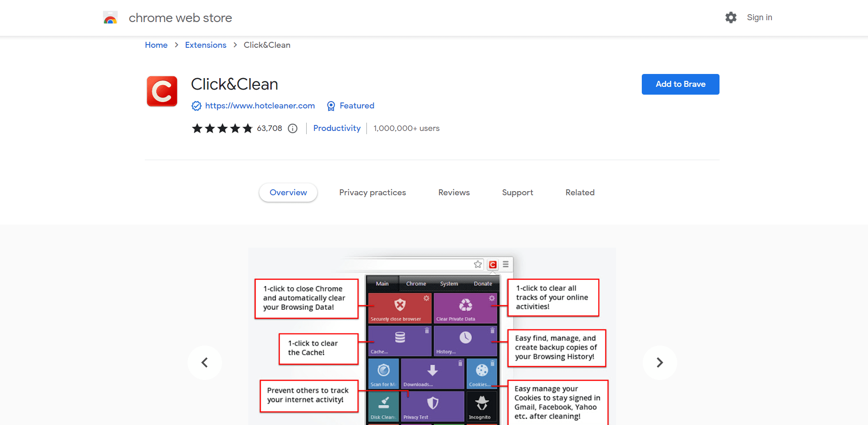
Task: Click the promotional screenshot image
Action: [x=432, y=335]
